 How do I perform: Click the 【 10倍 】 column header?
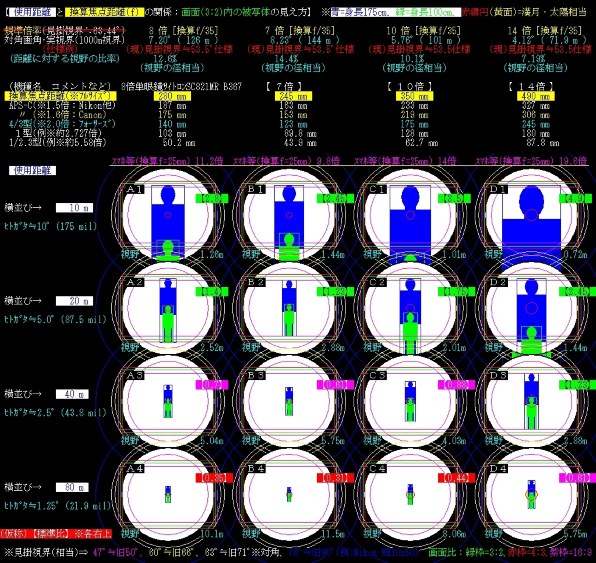410,86
